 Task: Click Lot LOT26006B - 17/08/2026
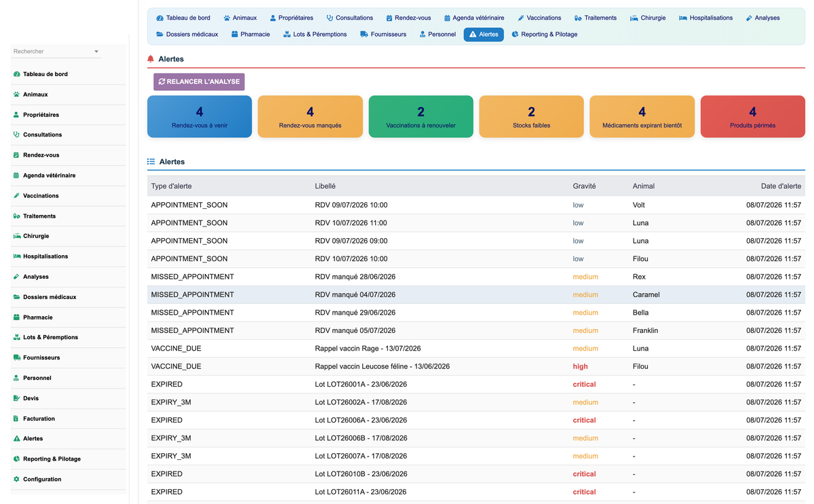[x=361, y=438]
